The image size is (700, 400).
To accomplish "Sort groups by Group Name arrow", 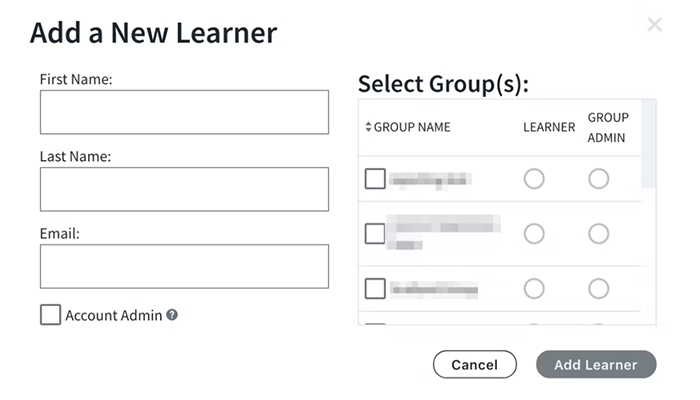I will click(368, 128).
